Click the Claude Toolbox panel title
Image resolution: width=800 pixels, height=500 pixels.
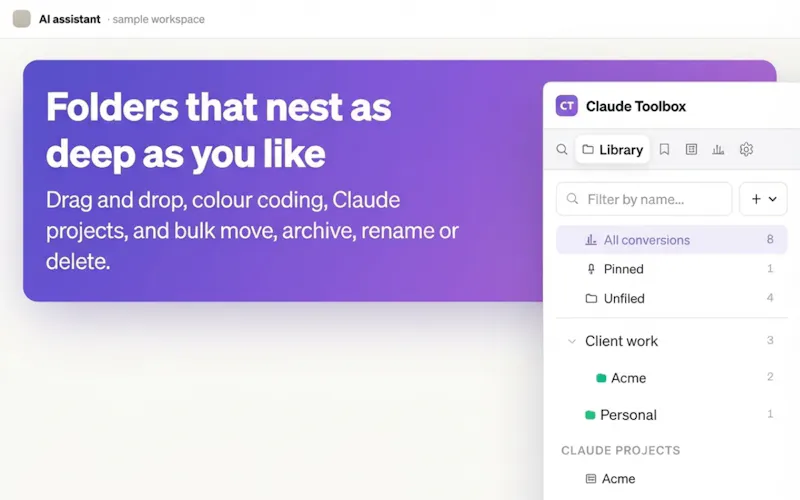point(636,106)
